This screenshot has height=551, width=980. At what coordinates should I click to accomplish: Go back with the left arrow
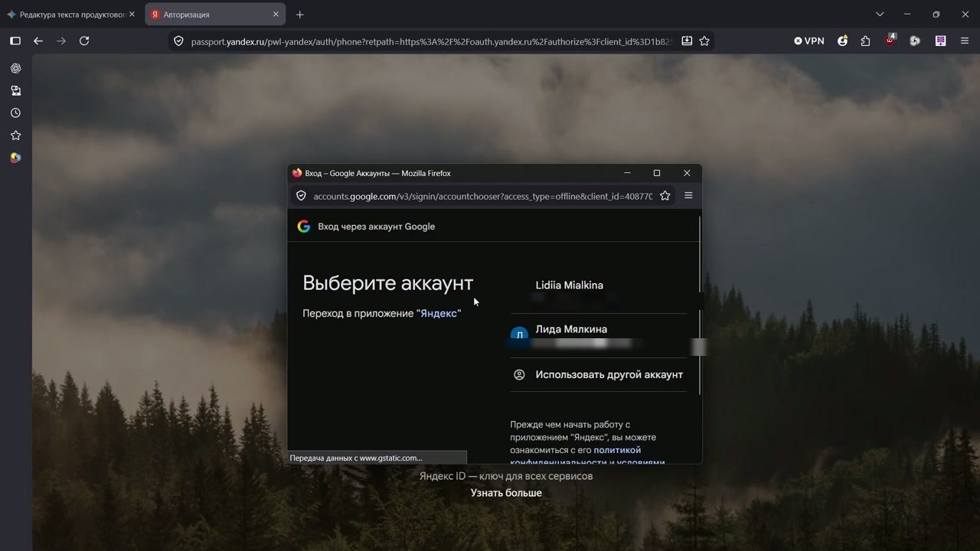click(x=38, y=41)
